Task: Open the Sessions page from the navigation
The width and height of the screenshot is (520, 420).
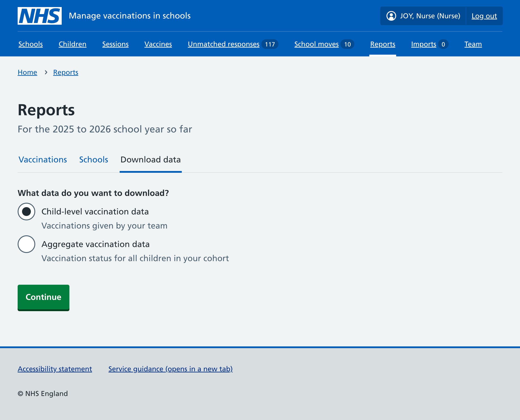Action: click(115, 44)
